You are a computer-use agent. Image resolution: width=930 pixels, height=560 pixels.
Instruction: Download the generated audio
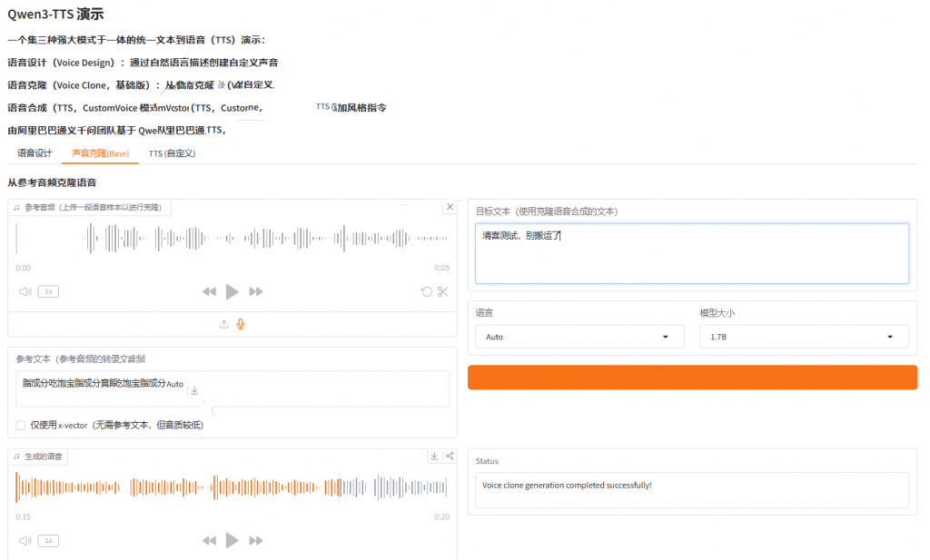pos(434,456)
